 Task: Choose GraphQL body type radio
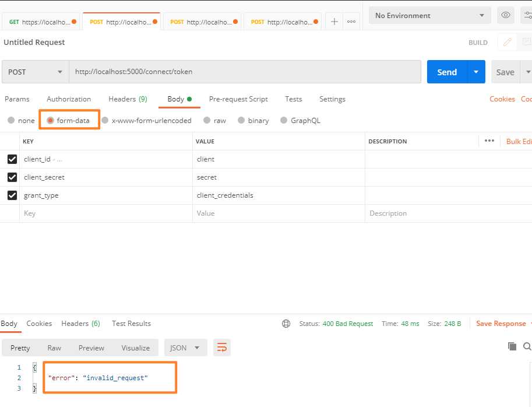click(x=284, y=120)
